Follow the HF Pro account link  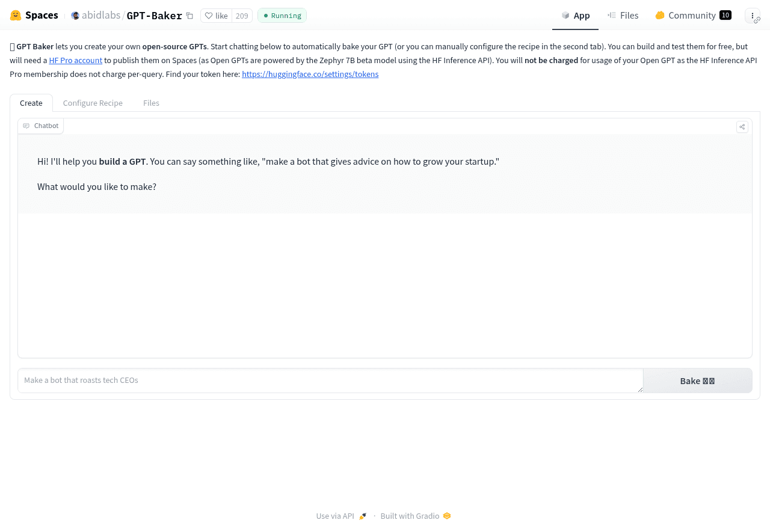coord(76,61)
